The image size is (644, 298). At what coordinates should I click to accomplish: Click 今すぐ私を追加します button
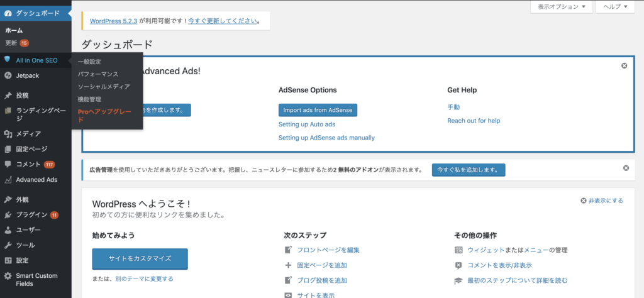coord(469,170)
